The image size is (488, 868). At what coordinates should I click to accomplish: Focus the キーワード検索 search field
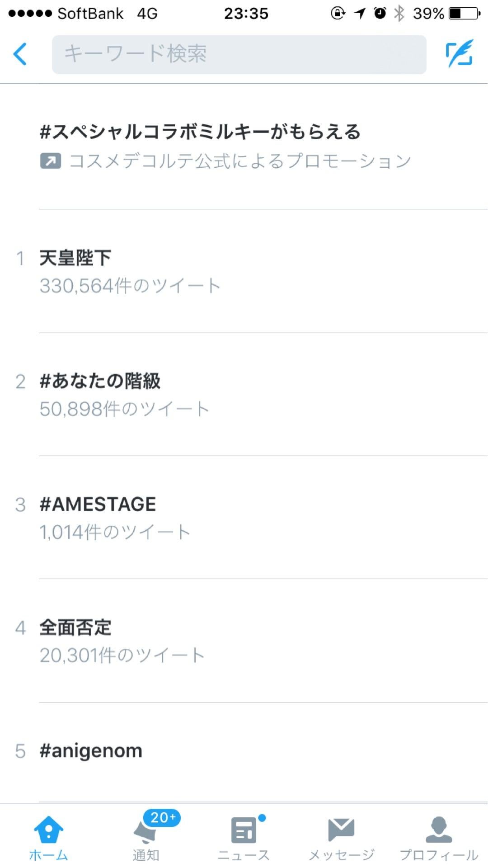click(x=239, y=54)
